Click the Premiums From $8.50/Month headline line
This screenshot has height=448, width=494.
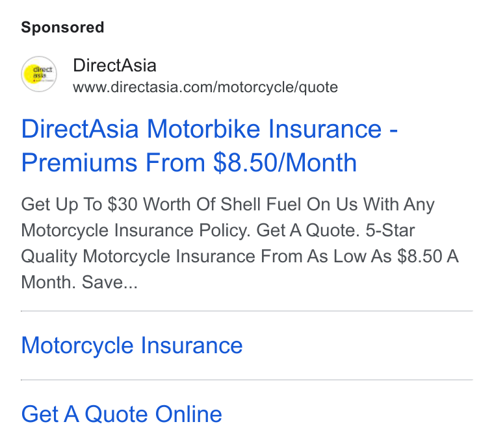click(188, 163)
